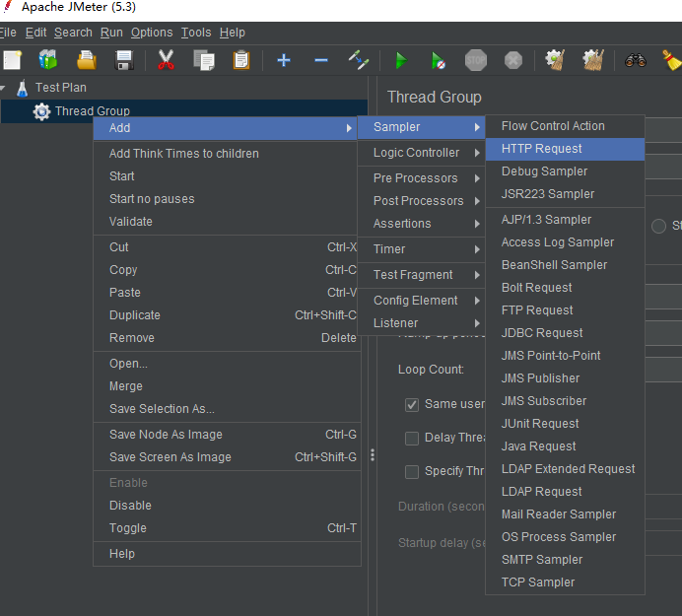Open the Help menu in menu bar

[233, 33]
